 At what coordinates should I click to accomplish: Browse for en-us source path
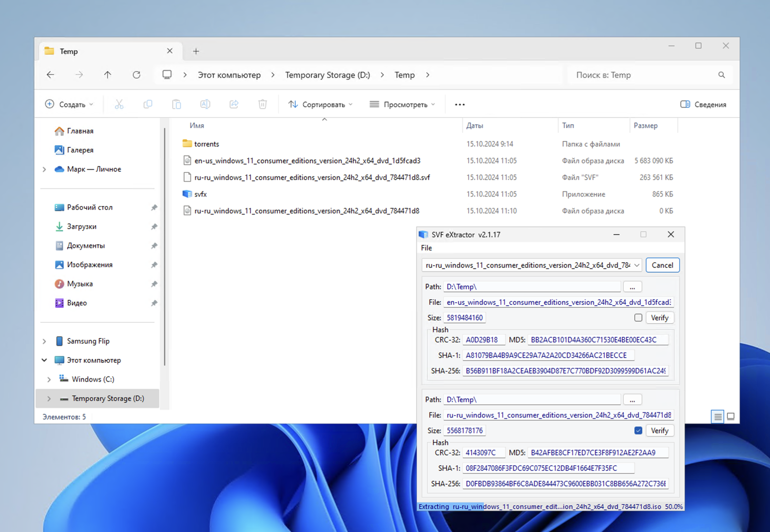pos(632,287)
